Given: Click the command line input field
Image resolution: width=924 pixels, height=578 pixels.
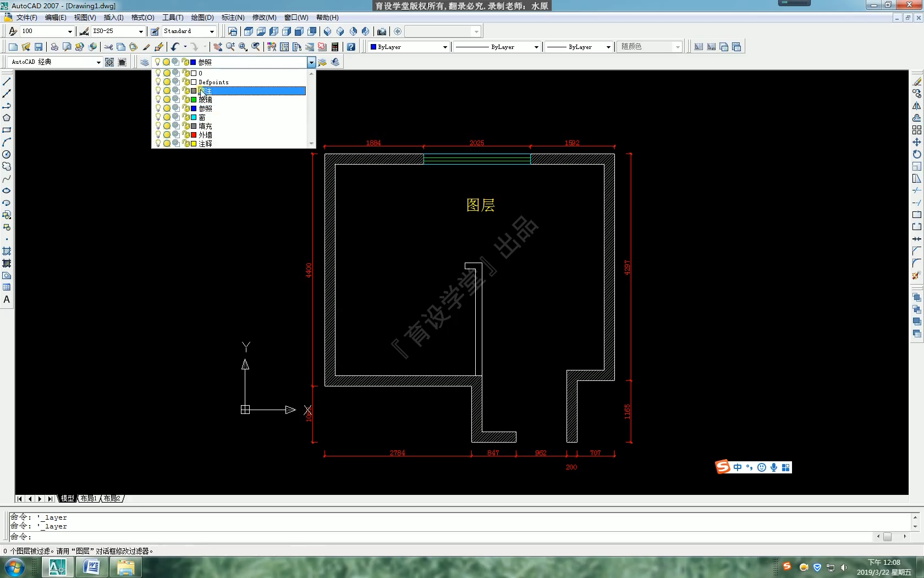Looking at the screenshot, I should (440, 536).
